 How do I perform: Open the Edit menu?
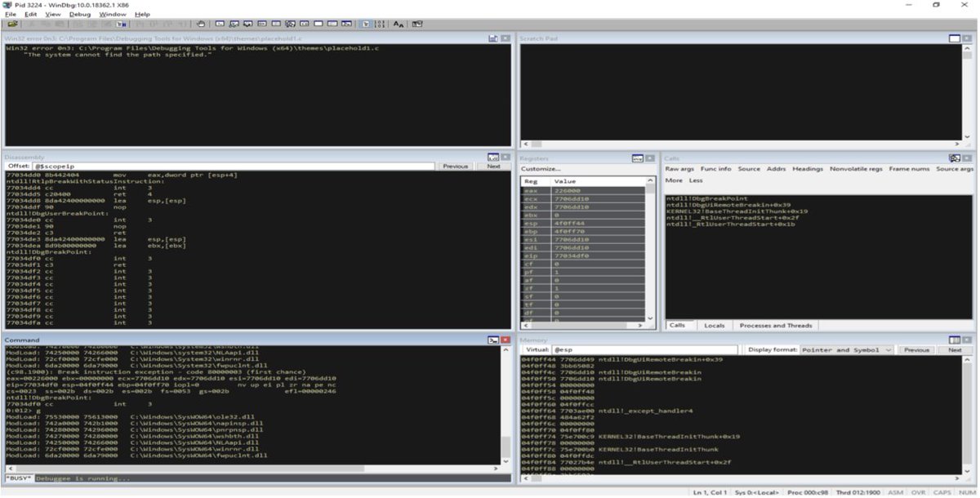[30, 14]
